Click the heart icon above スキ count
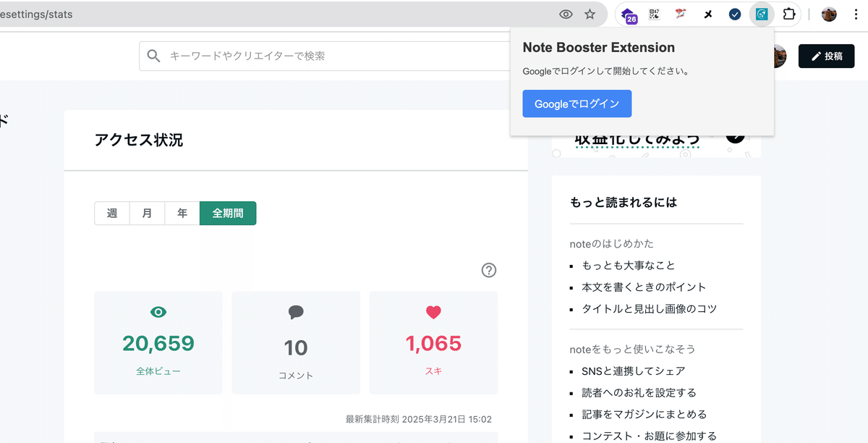 point(433,312)
